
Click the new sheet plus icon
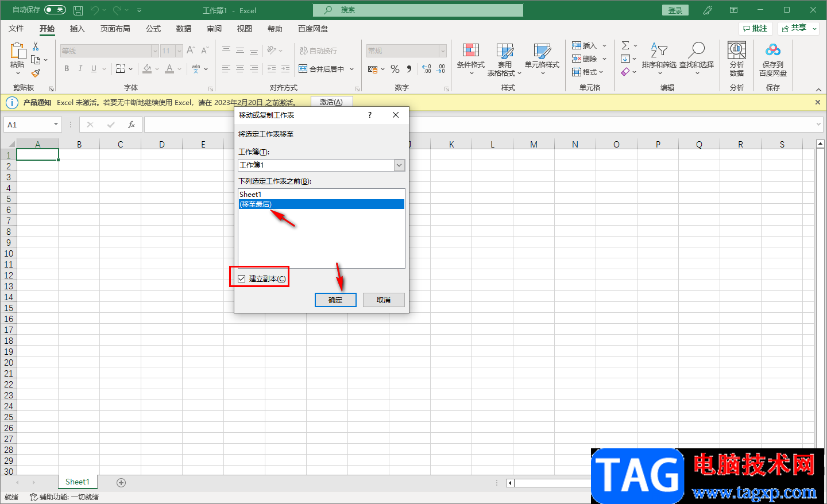[x=121, y=483]
